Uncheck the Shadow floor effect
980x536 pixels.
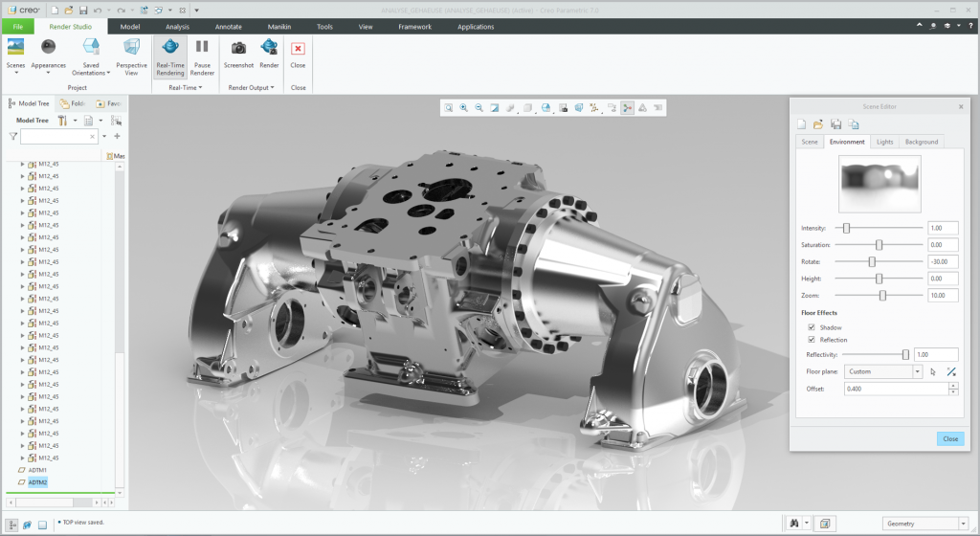(x=813, y=327)
